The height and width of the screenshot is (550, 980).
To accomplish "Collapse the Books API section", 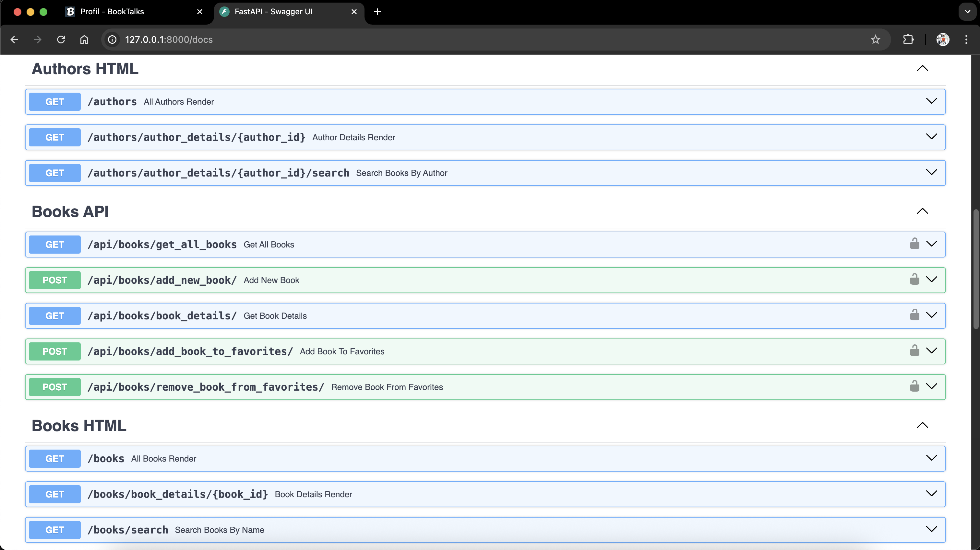I will coord(922,211).
